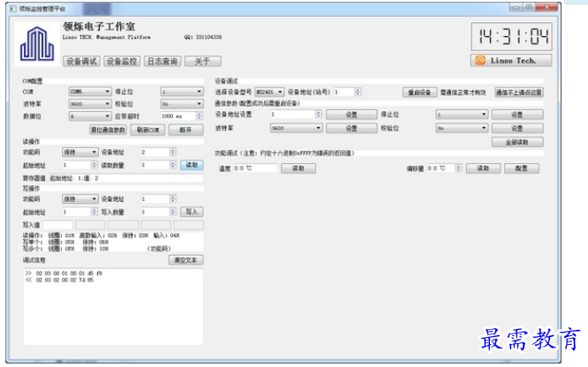588x367 pixels.
Task: Click the Linso Tech. button
Action: (x=511, y=60)
